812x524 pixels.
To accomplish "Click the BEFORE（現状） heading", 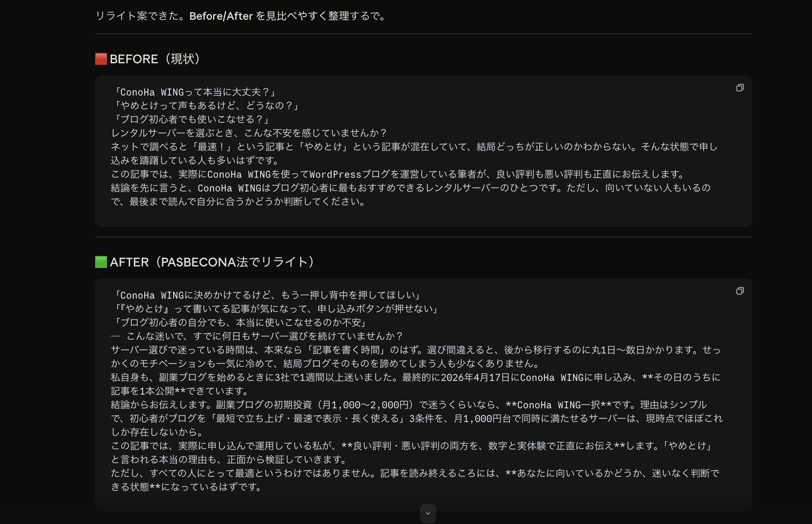I will point(148,59).
